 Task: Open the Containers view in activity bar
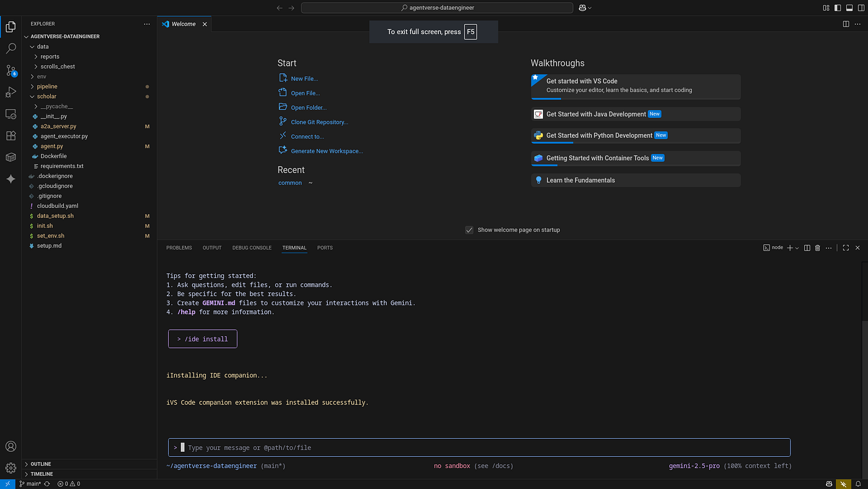tap(11, 157)
